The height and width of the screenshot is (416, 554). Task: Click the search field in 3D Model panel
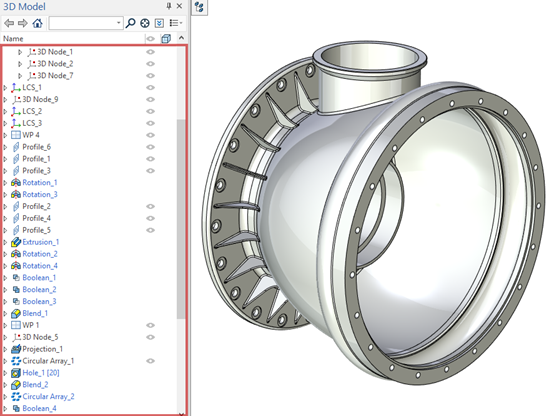point(82,23)
